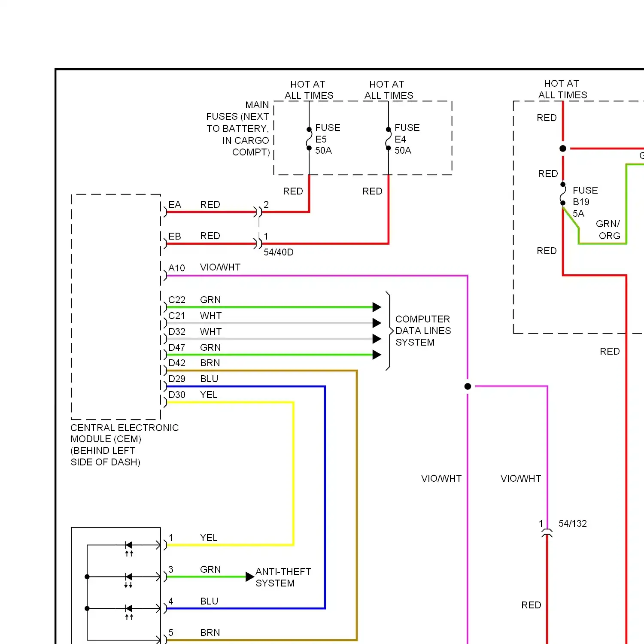Click the ANTI-THEFT SYSTEM text
Image resolution: width=644 pixels, height=644 pixels.
click(283, 577)
